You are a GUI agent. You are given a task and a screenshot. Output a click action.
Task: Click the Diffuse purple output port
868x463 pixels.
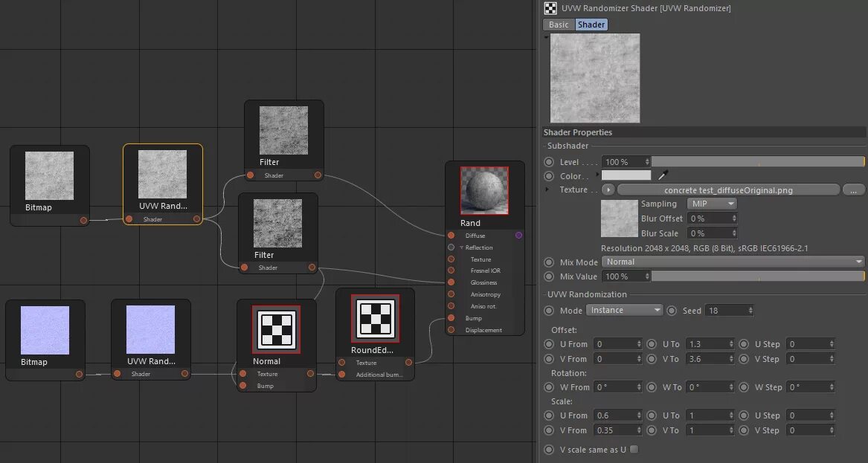point(518,235)
